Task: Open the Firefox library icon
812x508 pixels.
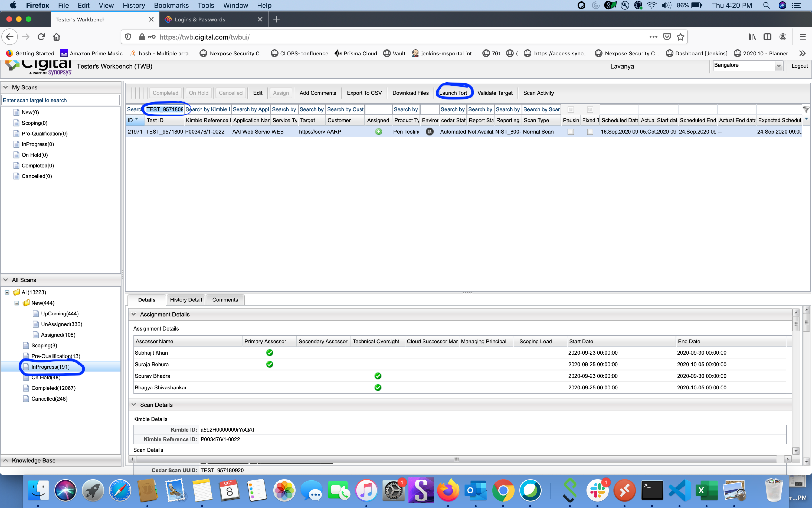Action: 752,37
